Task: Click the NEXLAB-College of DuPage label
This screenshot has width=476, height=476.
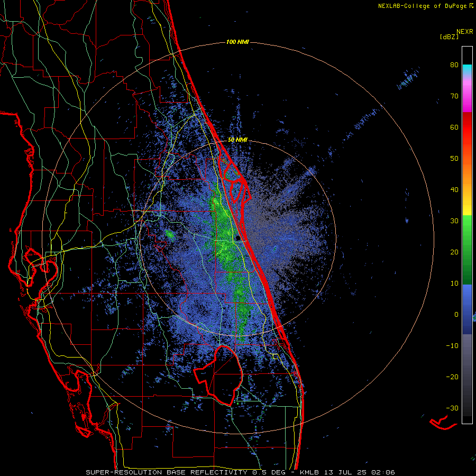Action: point(422,6)
